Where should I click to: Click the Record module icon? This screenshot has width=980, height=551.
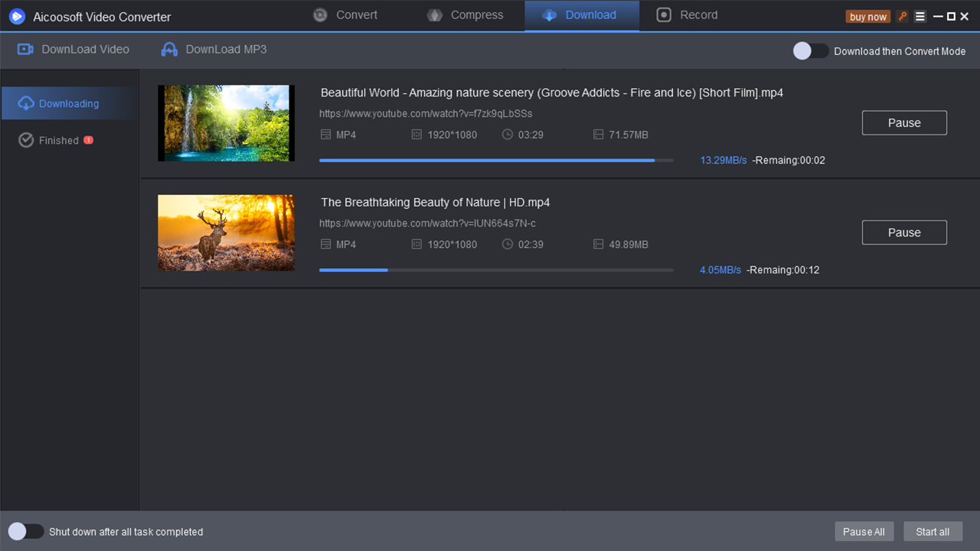[662, 15]
